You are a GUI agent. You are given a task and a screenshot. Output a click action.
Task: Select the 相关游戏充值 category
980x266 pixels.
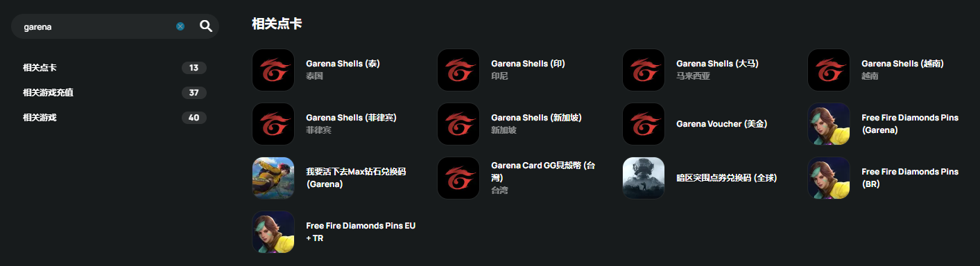[114, 93]
